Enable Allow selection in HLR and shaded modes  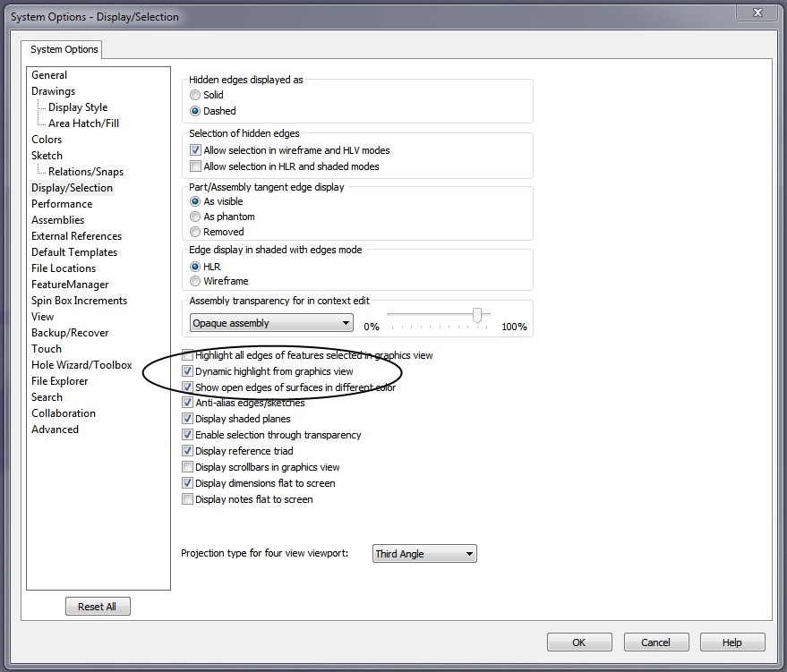(196, 166)
